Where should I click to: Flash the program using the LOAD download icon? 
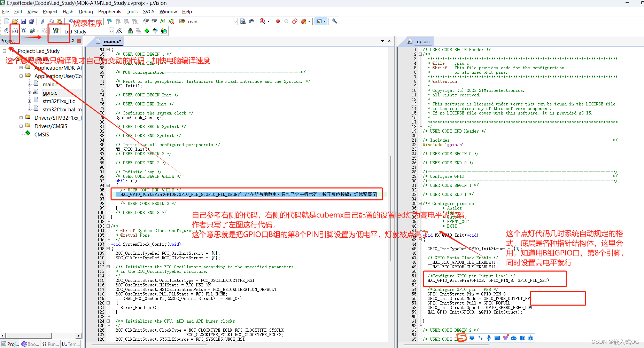click(x=56, y=31)
